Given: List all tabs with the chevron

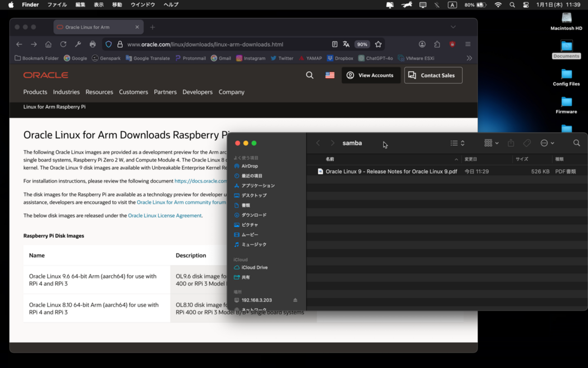Looking at the screenshot, I should click(x=453, y=27).
